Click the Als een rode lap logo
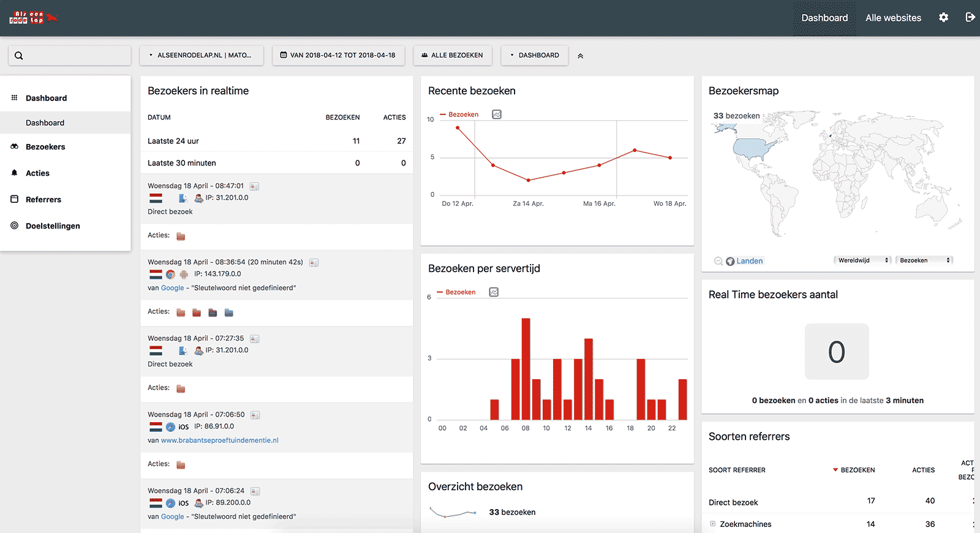Screen dimensions: 980x533 33,18
